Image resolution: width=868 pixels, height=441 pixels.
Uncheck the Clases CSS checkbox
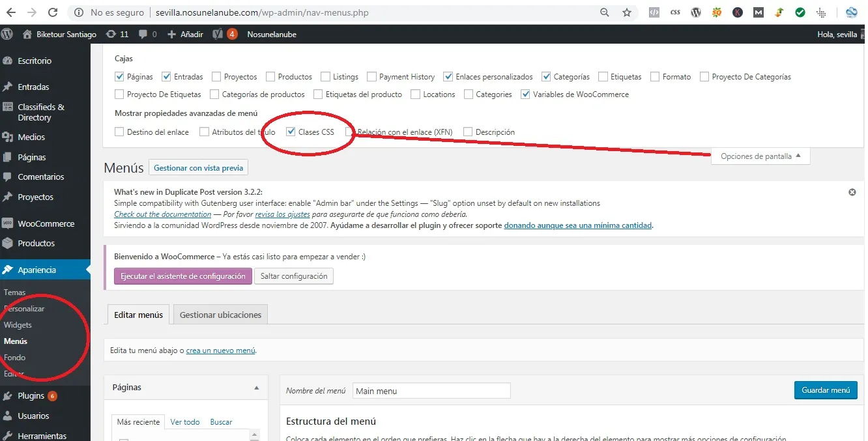click(x=291, y=132)
